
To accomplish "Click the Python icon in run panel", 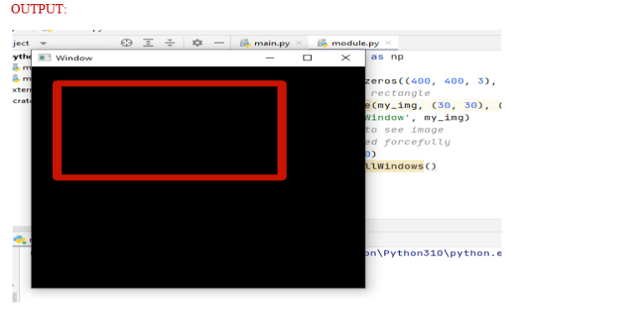I will coord(19,239).
